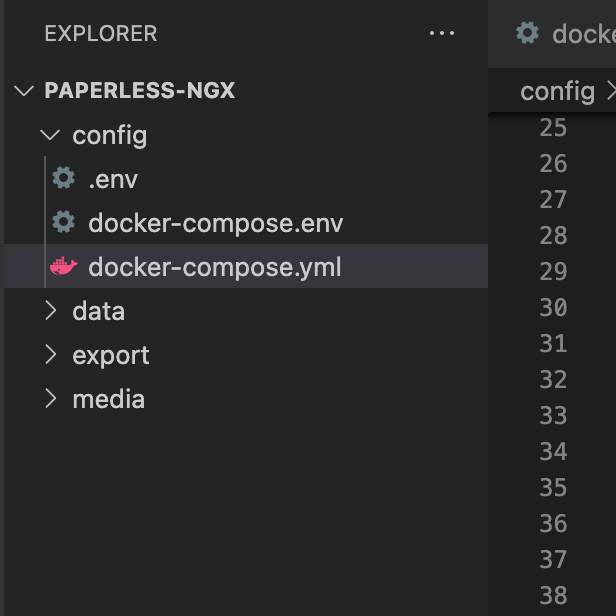Select docker-compose.yml in the explorer
The width and height of the screenshot is (616, 616).
tap(214, 267)
